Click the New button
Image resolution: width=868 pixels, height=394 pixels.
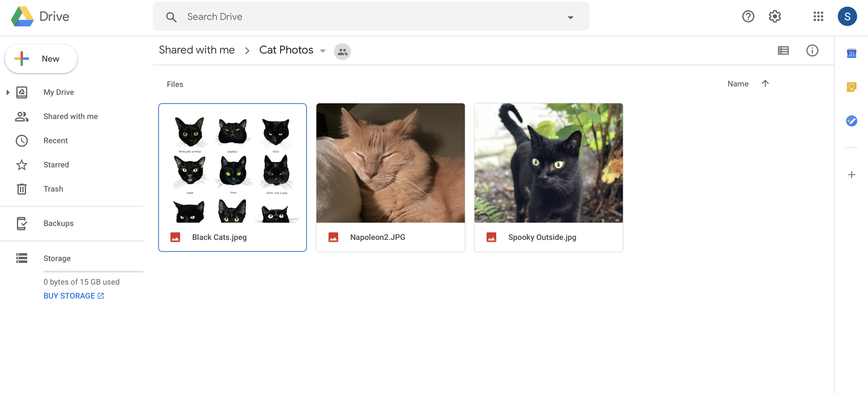pos(41,59)
